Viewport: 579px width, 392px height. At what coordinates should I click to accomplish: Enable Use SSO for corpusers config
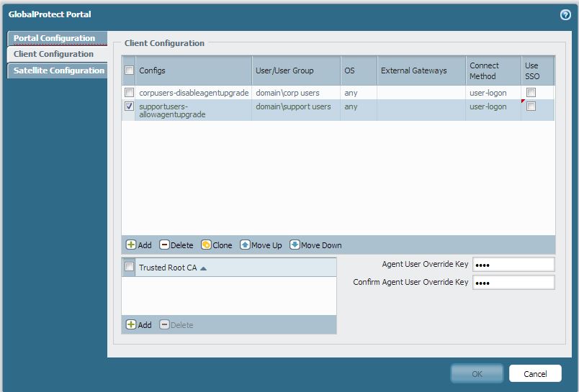coord(531,93)
